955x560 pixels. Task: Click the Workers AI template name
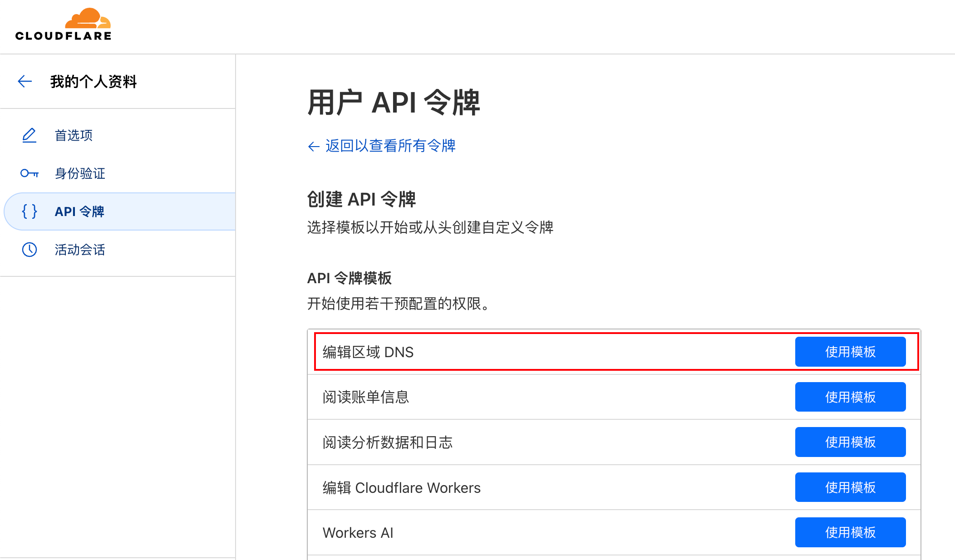click(x=358, y=533)
